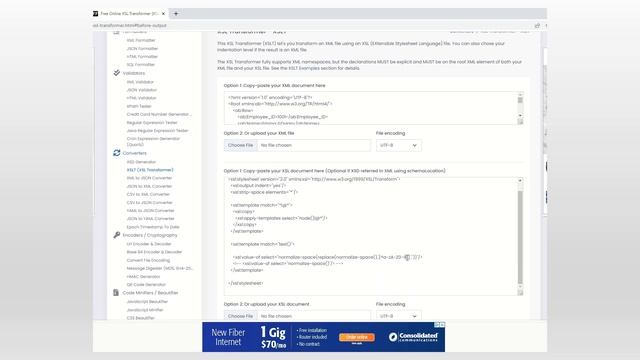Open SQL Formatter from sidebar

click(141, 64)
